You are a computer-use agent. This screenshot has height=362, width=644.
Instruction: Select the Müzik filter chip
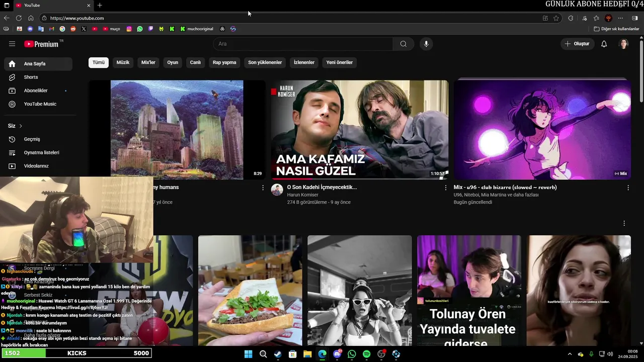coord(123,62)
